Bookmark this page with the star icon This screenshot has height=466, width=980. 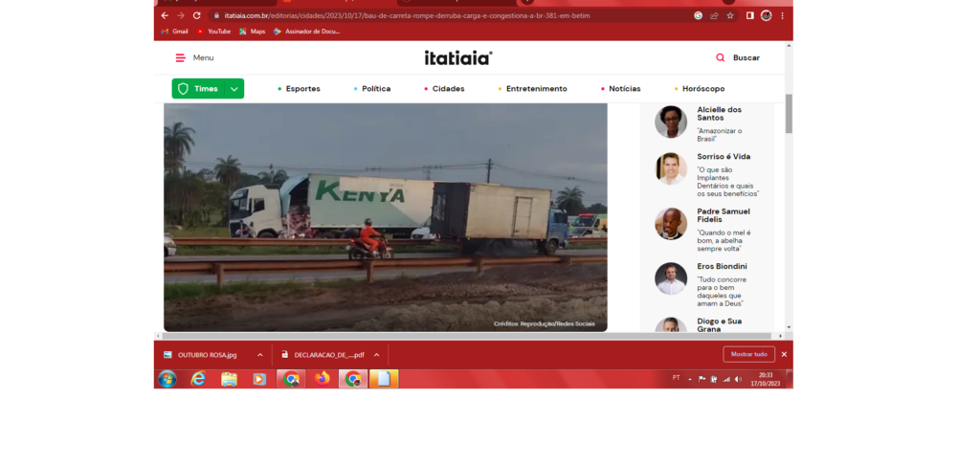click(x=730, y=15)
